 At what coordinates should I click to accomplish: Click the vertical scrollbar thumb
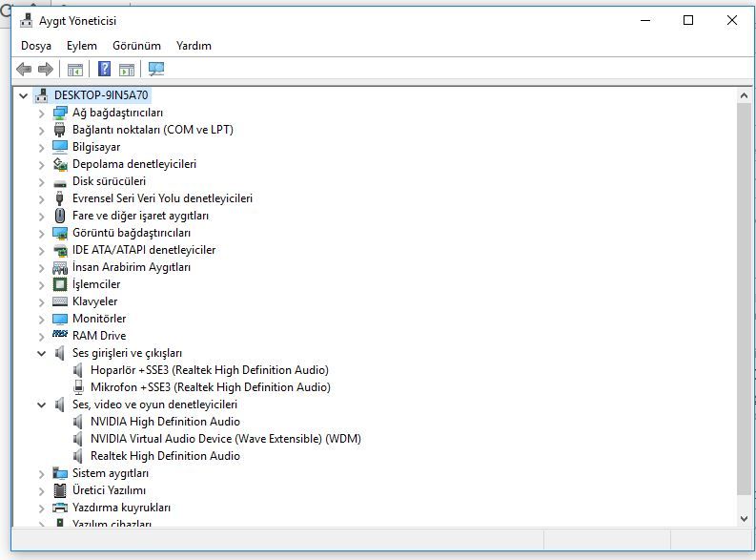click(x=744, y=299)
